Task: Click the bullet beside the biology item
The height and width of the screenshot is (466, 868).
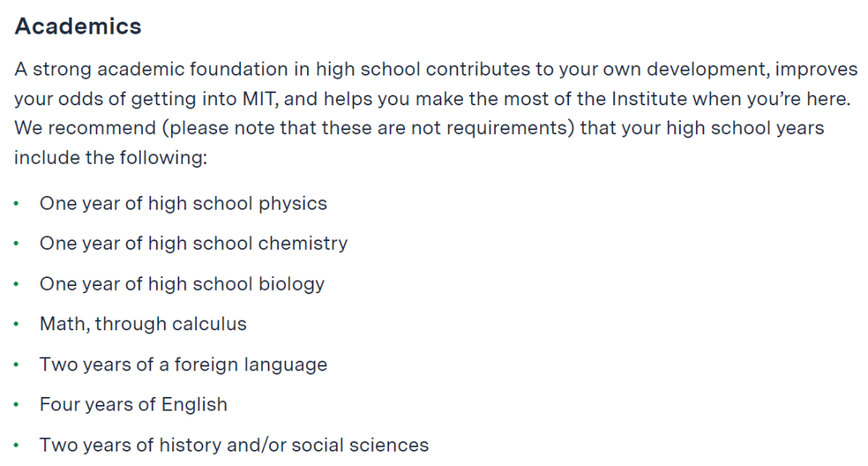Action: [17, 284]
